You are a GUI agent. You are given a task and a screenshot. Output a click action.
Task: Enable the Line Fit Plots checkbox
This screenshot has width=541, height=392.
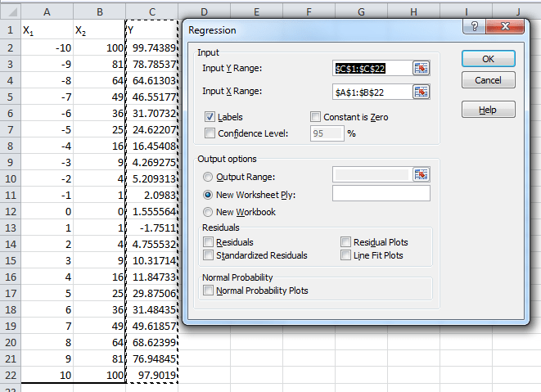click(345, 255)
